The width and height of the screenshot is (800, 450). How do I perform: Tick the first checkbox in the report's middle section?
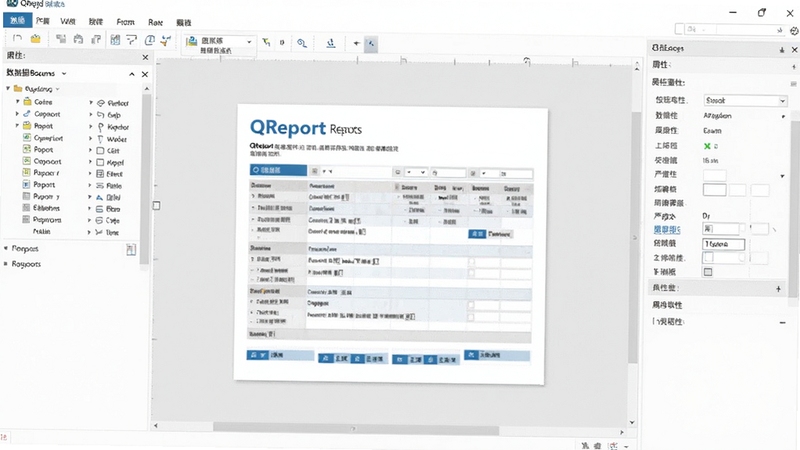pyautogui.click(x=471, y=262)
